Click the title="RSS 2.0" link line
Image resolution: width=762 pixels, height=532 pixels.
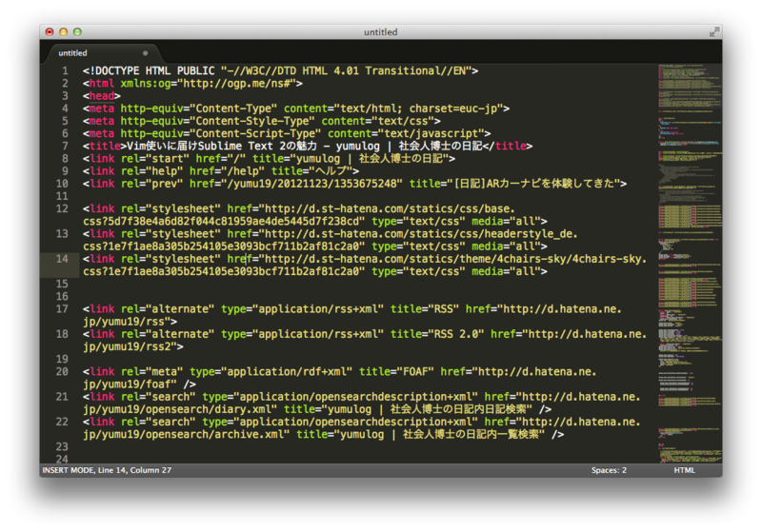pos(365,341)
